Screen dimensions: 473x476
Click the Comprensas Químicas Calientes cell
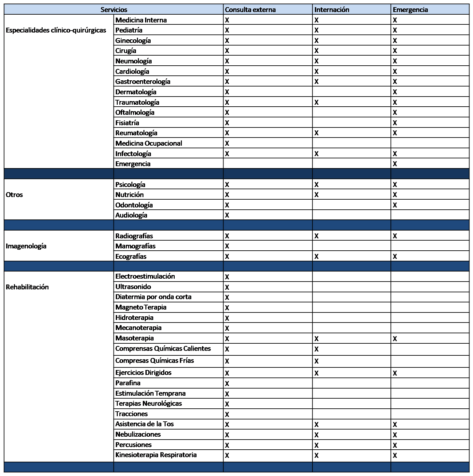[x=163, y=348]
